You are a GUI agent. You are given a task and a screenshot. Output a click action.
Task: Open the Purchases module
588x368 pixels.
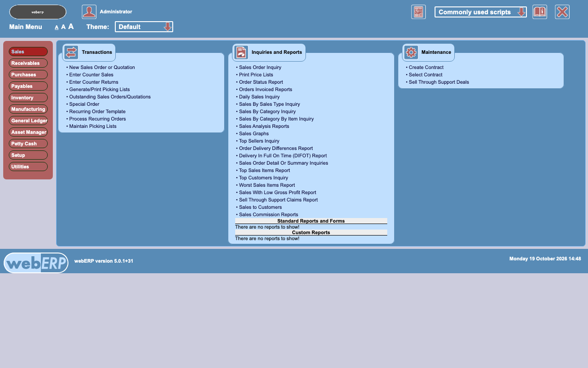(28, 75)
